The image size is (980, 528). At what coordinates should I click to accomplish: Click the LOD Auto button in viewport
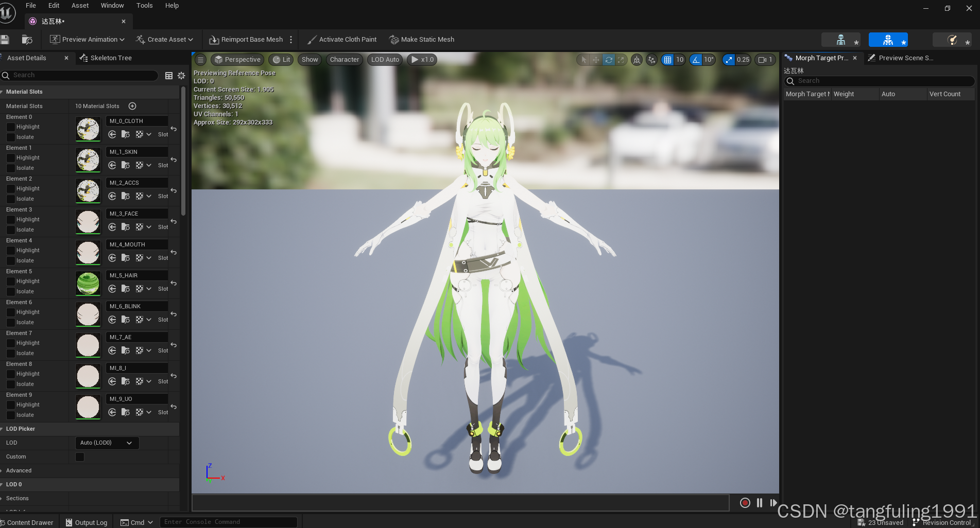385,59
